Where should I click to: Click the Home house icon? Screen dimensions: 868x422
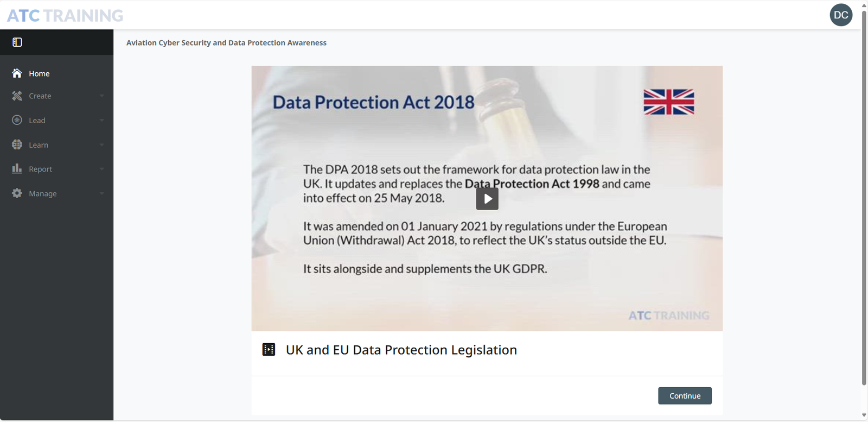(x=17, y=73)
